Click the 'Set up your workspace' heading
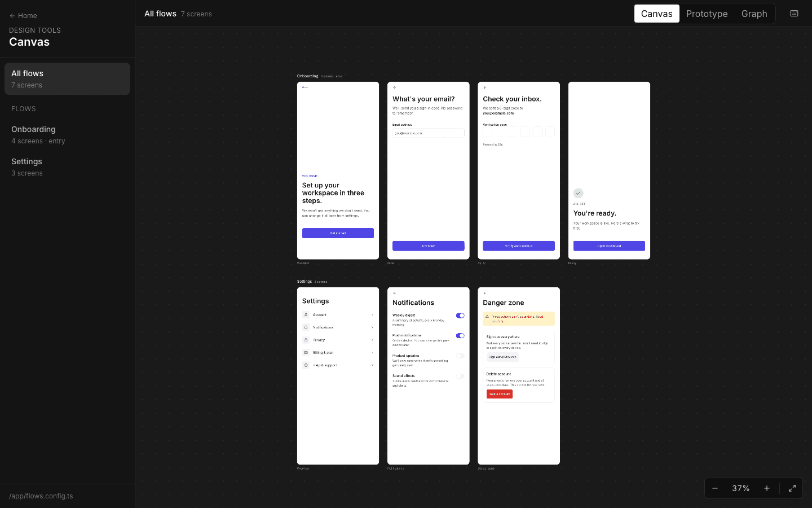This screenshot has width=812, height=508. click(x=333, y=193)
